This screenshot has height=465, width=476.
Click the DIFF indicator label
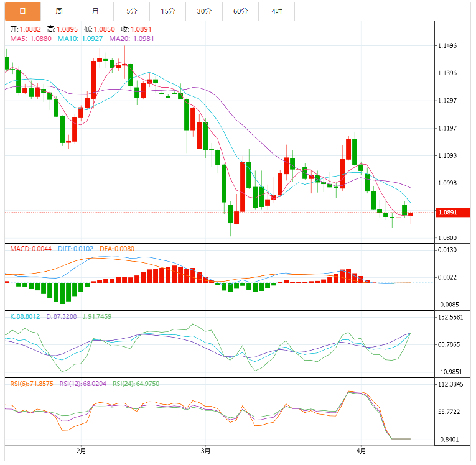pos(75,249)
